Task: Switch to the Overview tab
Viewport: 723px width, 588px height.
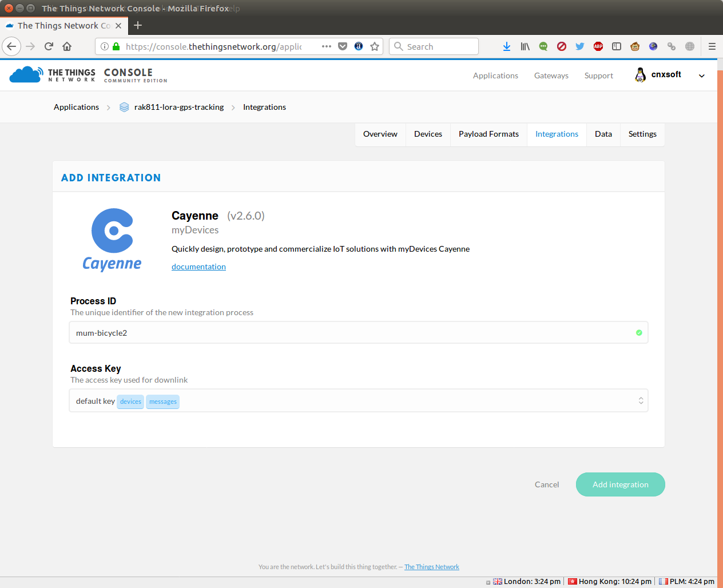Action: (380, 134)
